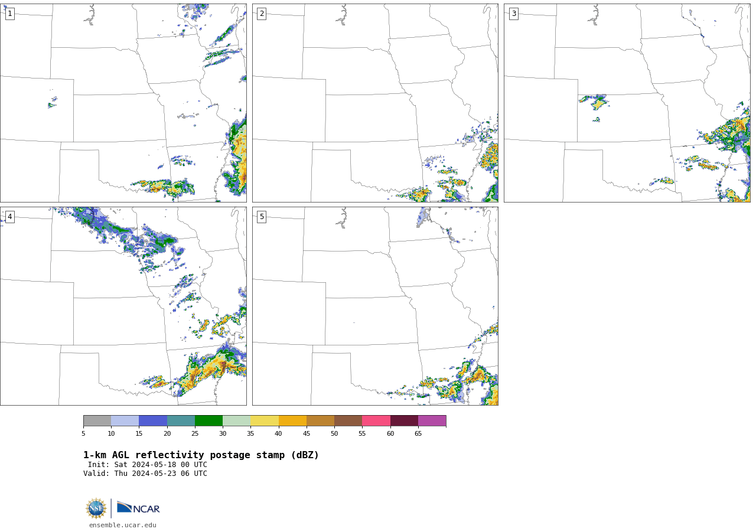The image size is (756, 532).
Task: Click the panel number label 3
Action: pos(513,14)
